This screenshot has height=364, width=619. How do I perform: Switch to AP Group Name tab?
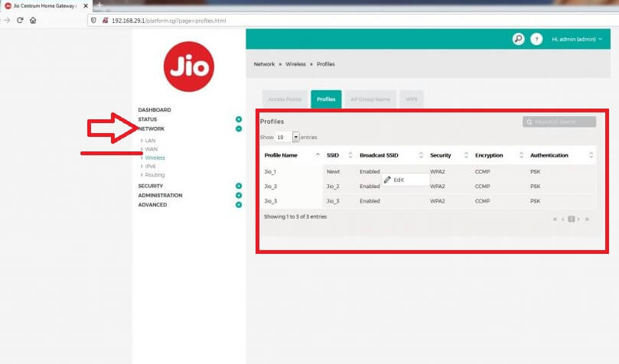(x=370, y=99)
